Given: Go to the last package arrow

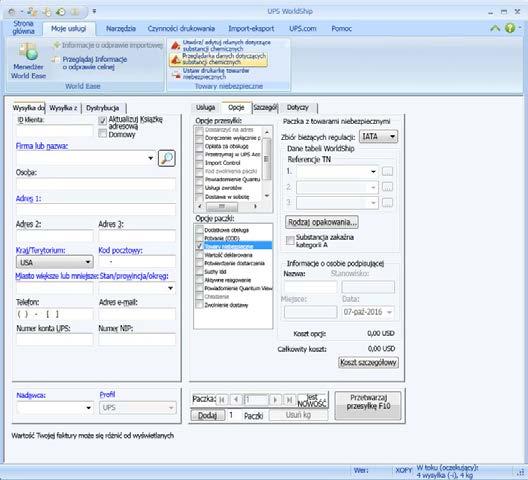Looking at the screenshot, I should point(289,400).
